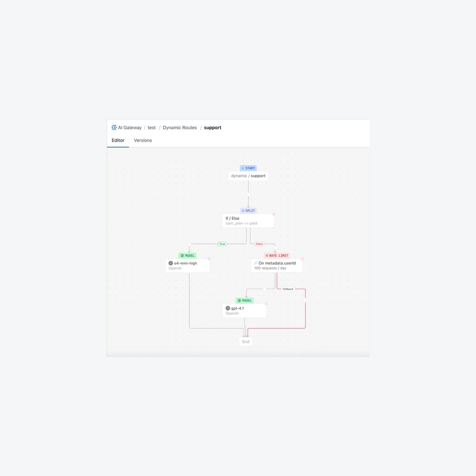Click the add-node handle above gpt-4.1 MODEL
The image size is (476, 476).
click(265, 289)
